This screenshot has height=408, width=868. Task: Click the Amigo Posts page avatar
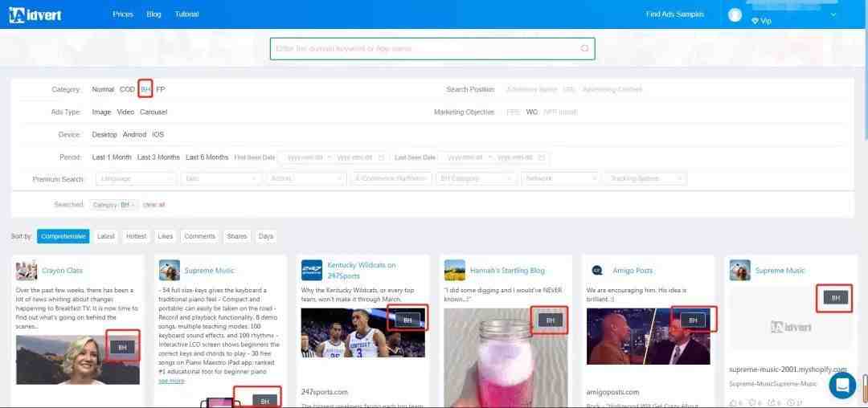596,271
